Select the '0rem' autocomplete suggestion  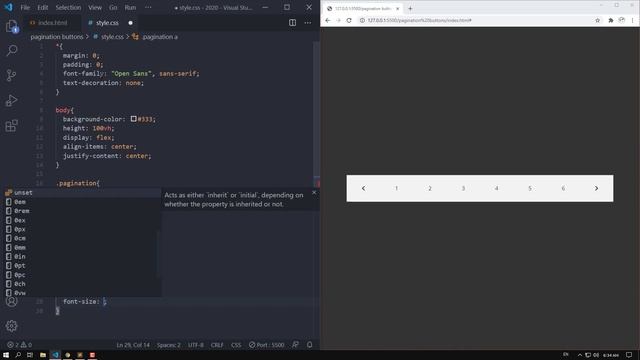pos(81,211)
